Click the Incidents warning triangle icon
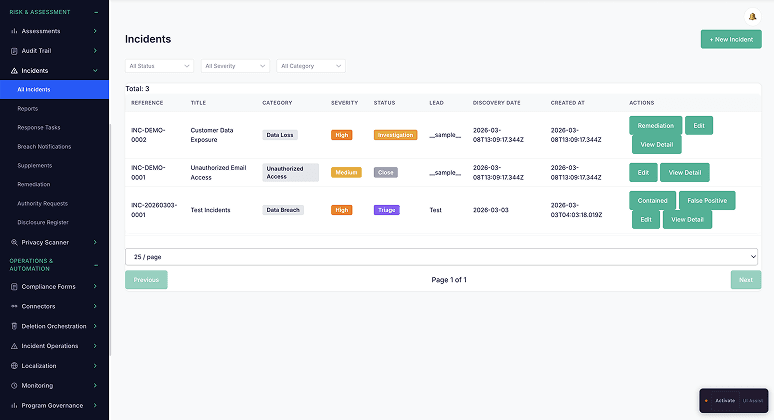774x420 pixels. click(x=13, y=71)
